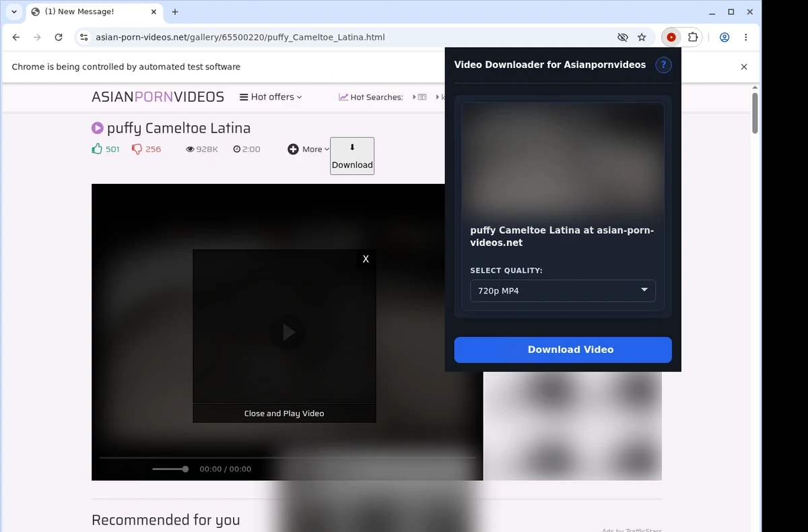Adjust the player volume slider
808x532 pixels.
170,469
